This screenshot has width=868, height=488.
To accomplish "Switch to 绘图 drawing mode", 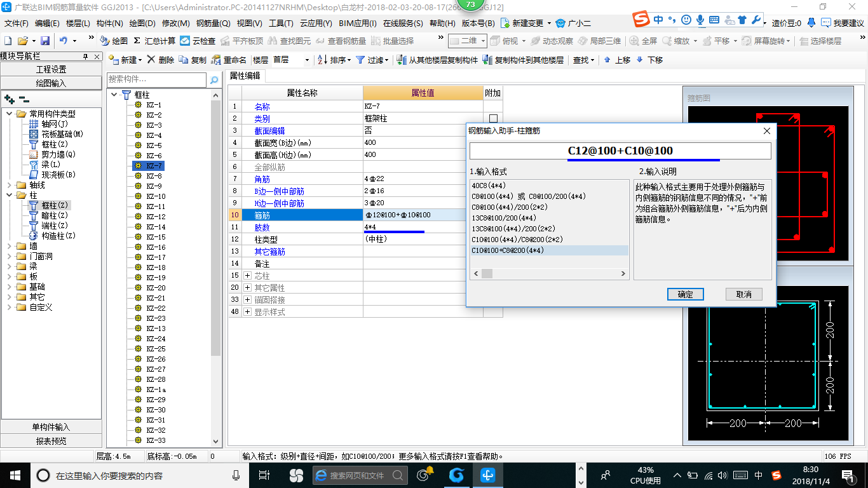I will 114,41.
